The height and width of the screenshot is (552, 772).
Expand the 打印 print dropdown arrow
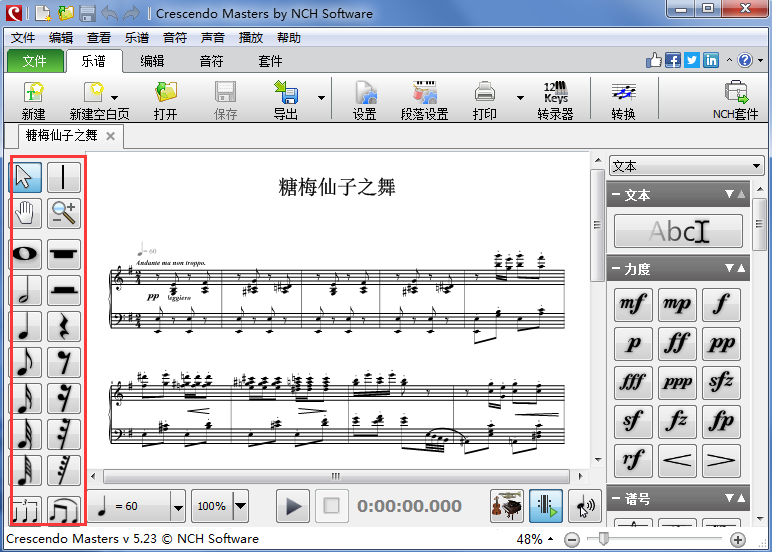pyautogui.click(x=520, y=97)
